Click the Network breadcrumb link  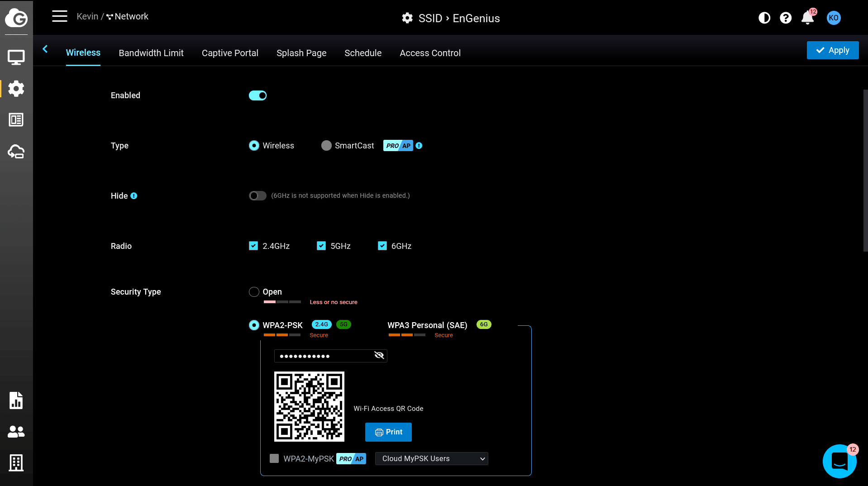pyautogui.click(x=127, y=16)
